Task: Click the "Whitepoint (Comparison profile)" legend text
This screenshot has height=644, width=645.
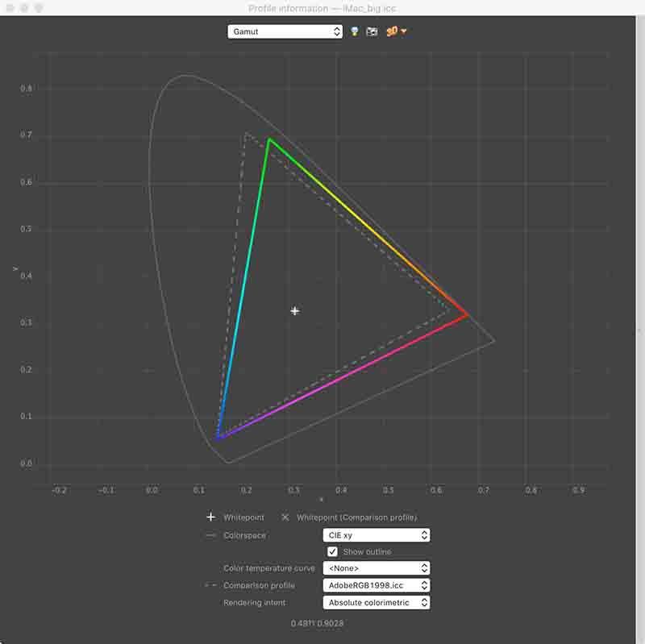Action: (x=357, y=517)
